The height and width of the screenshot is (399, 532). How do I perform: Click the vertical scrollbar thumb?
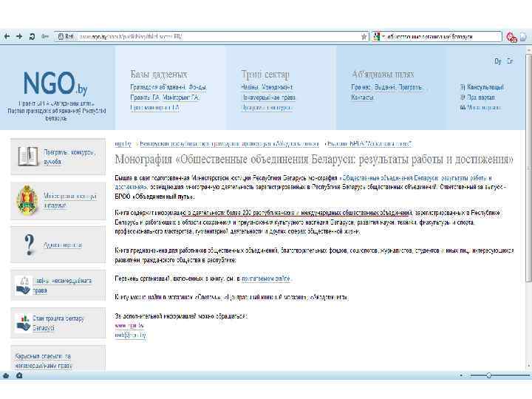click(528, 166)
